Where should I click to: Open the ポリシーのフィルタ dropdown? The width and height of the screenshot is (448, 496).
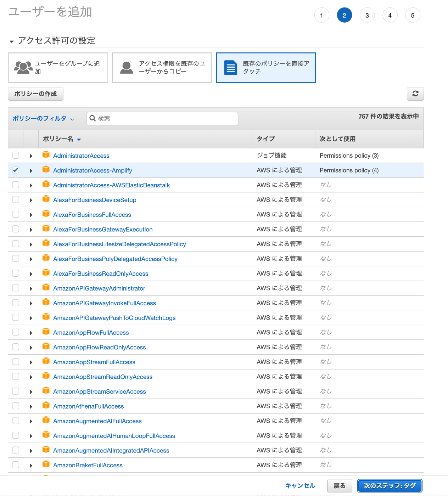pos(44,119)
